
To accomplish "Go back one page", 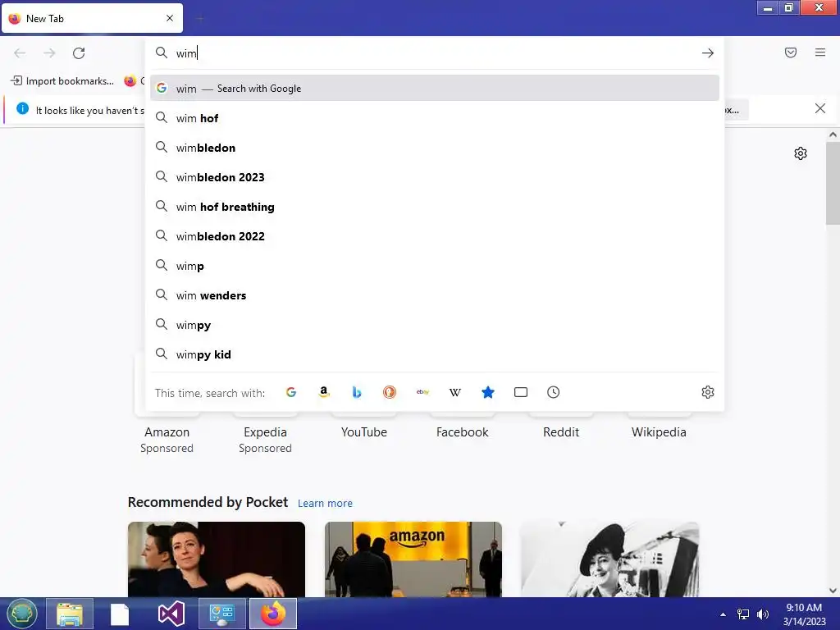I will 20,53.
